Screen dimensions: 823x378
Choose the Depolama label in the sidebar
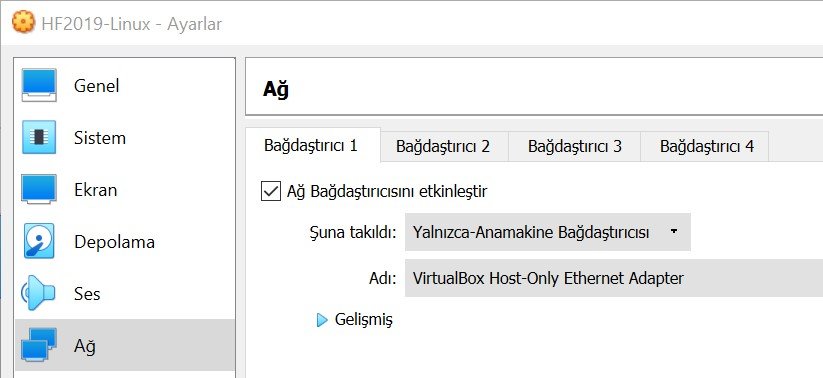[x=114, y=242]
